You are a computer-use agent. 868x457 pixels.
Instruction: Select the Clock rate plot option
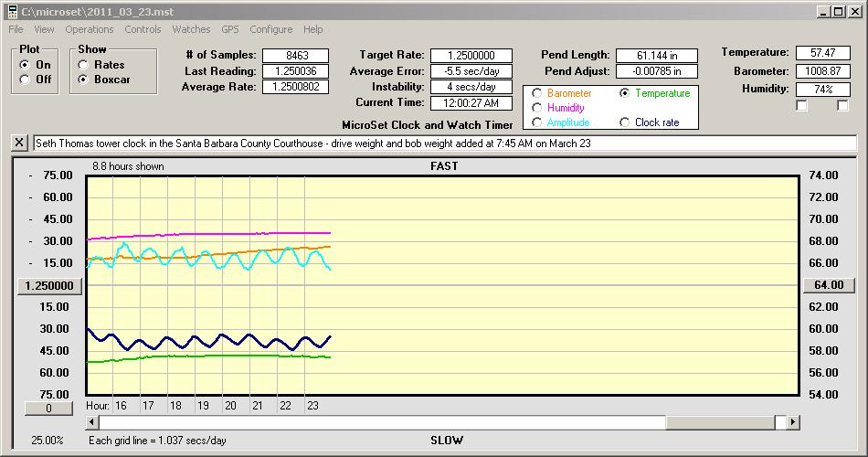(624, 122)
